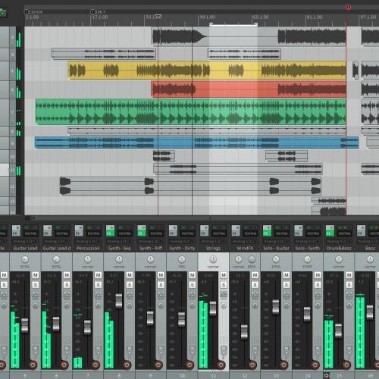Click the Strings pan knob

(x=213, y=259)
